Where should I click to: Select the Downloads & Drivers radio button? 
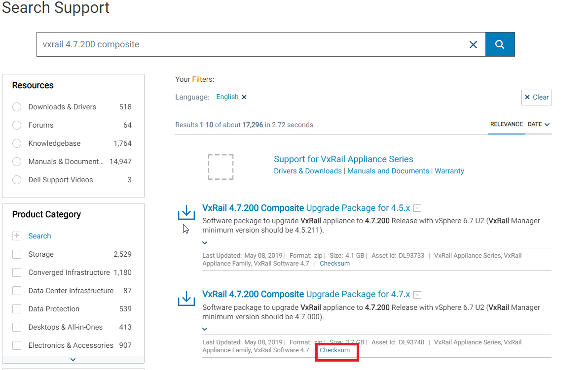tap(16, 107)
